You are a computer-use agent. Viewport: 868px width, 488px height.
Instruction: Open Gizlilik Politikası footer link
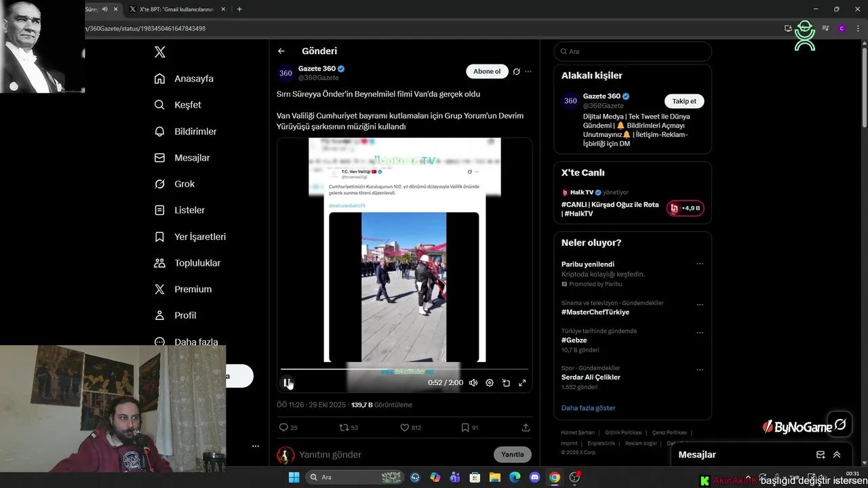tap(623, 432)
